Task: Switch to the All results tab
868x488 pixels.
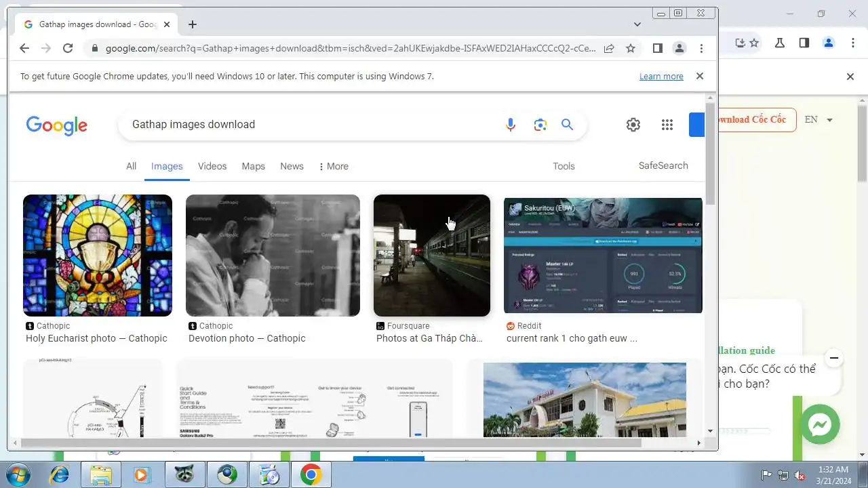Action: [x=131, y=166]
